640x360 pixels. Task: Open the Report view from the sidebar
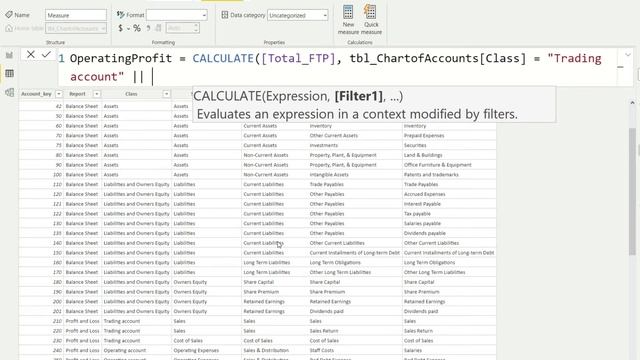click(9, 55)
